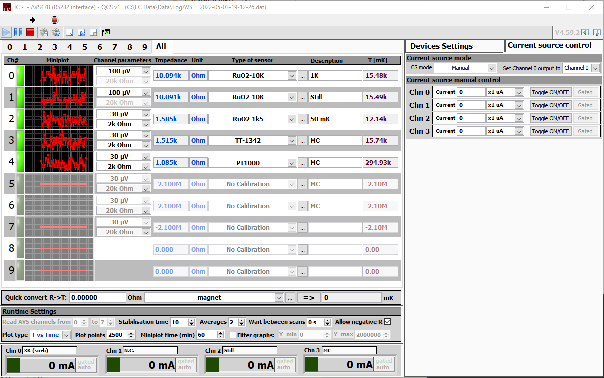Screen dimensions: 604x378
Task: Click Toggle ON/OFF button for Chn 0
Action: tap(550, 92)
